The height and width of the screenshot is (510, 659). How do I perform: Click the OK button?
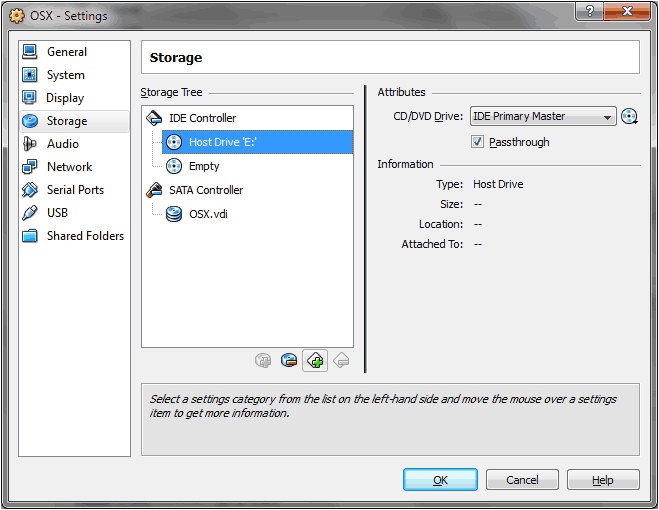(x=440, y=480)
